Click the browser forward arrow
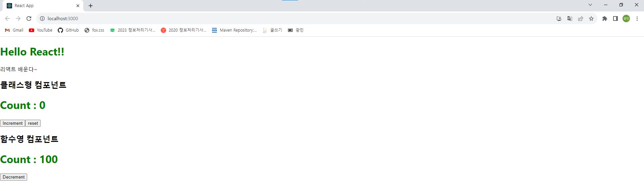Screen dimensions: 644x191 coord(18,18)
